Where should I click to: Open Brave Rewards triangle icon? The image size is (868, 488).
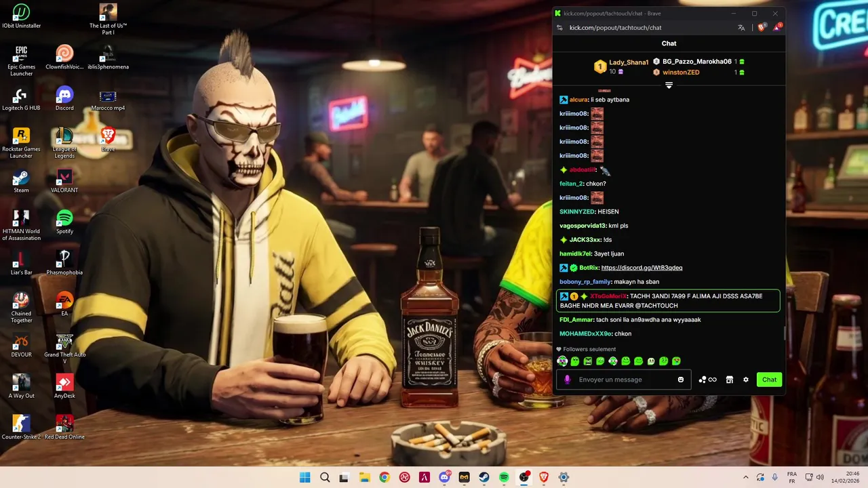(777, 28)
